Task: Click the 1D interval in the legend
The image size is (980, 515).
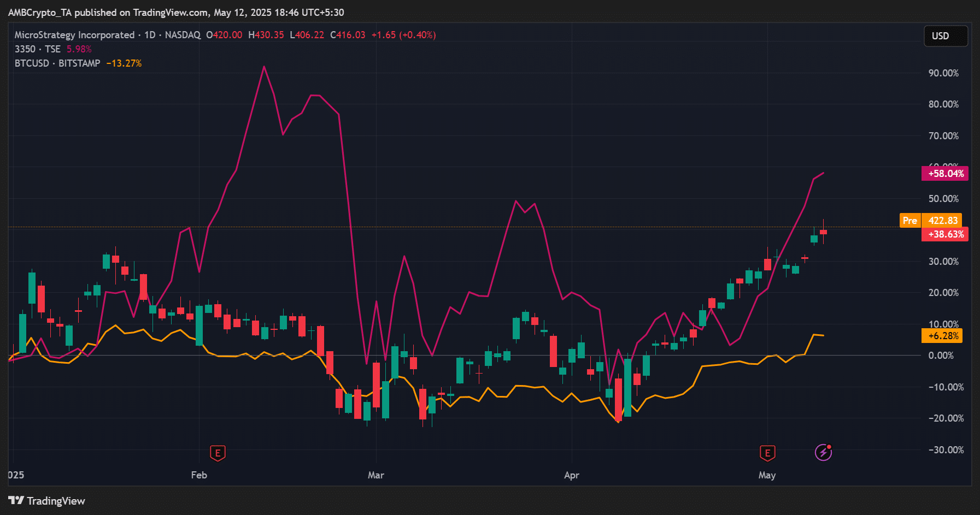Action: pyautogui.click(x=150, y=35)
